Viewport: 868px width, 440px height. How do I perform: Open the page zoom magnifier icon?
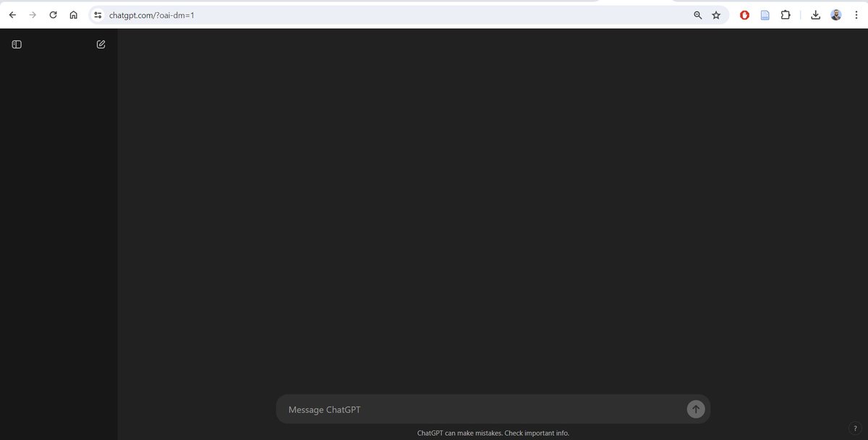(x=697, y=14)
